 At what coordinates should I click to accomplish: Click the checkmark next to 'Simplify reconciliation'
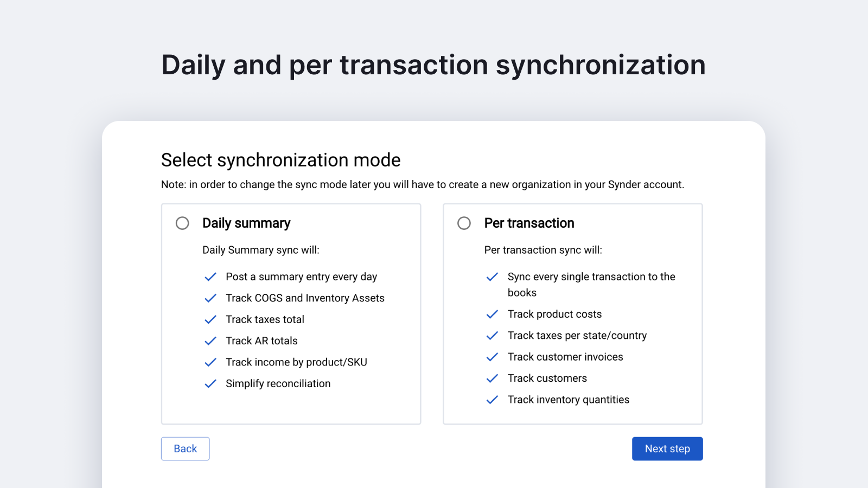coord(210,383)
